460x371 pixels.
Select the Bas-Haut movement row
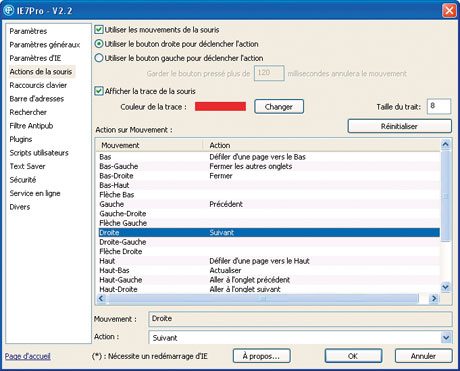(269, 185)
